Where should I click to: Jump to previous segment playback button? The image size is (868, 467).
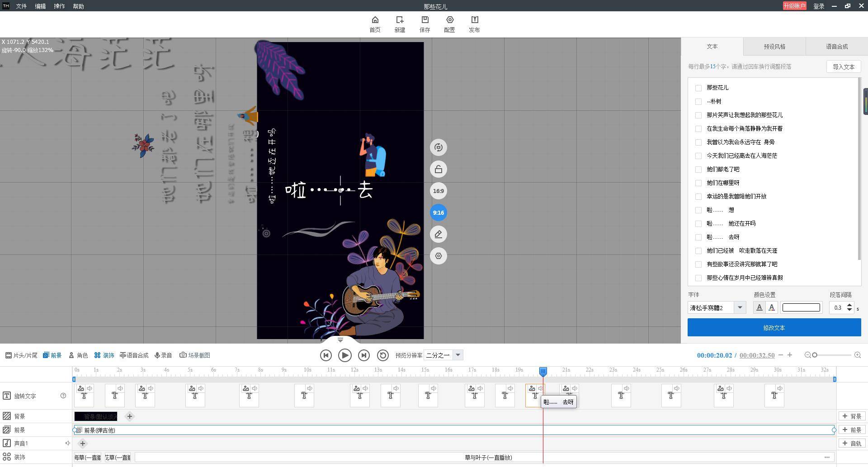[x=325, y=355]
